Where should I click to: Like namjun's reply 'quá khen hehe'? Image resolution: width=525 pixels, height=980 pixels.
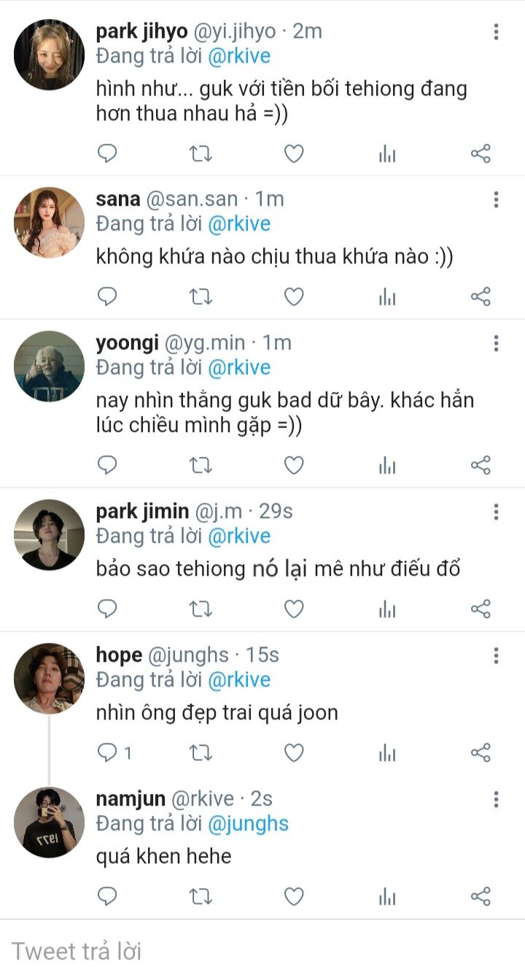click(x=294, y=896)
